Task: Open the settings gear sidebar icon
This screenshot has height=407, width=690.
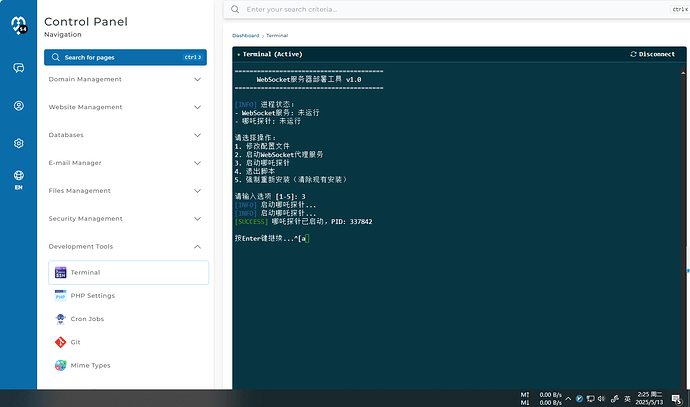Action: (18, 143)
